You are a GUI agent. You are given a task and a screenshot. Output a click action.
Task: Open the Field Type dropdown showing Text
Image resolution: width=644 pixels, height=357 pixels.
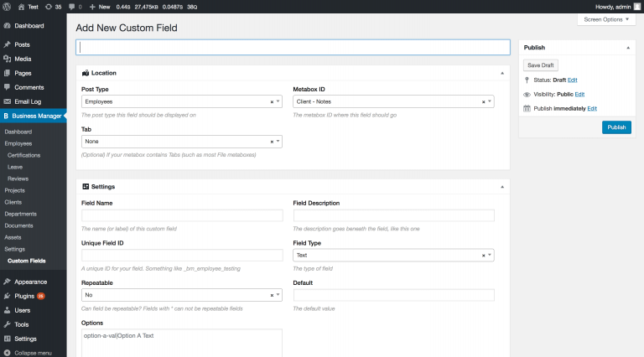(x=393, y=255)
